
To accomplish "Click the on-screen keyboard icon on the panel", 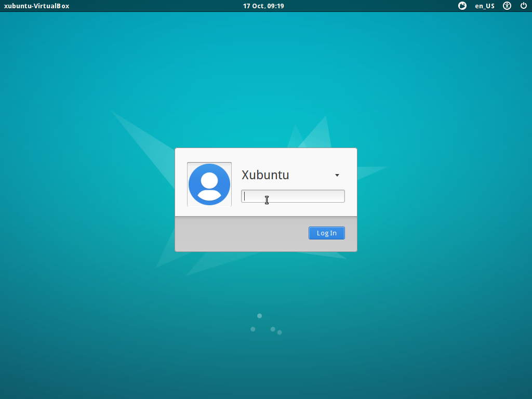I will (462, 6).
